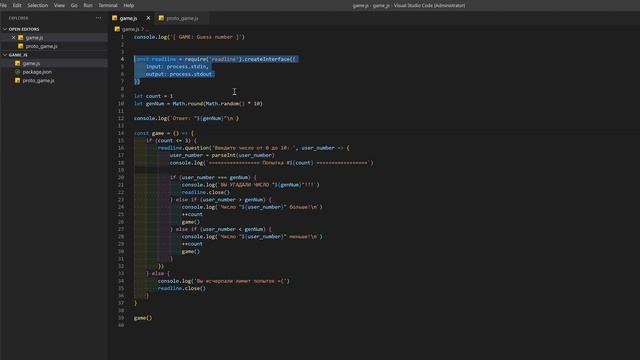Click 'const game = () => {' line 14

(164, 133)
